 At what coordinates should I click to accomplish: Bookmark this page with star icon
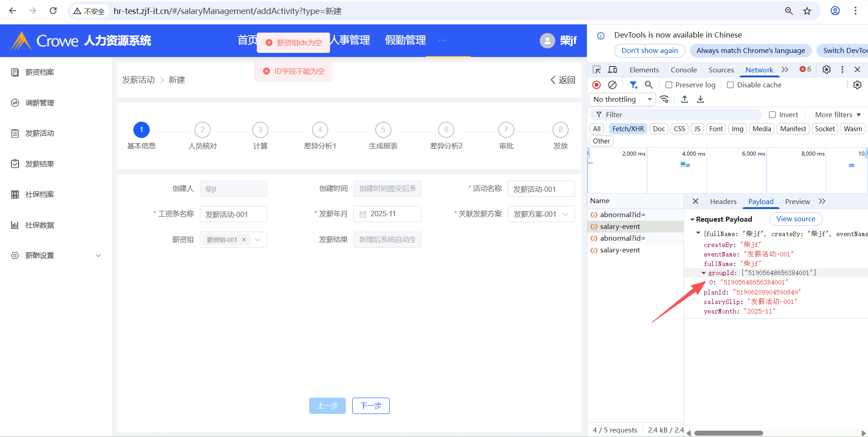pyautogui.click(x=807, y=11)
